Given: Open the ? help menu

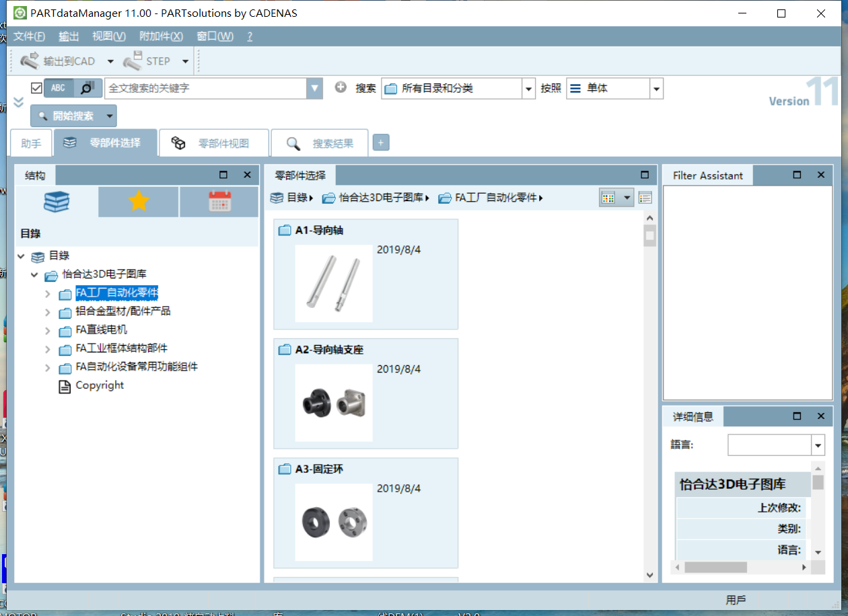Looking at the screenshot, I should point(250,36).
